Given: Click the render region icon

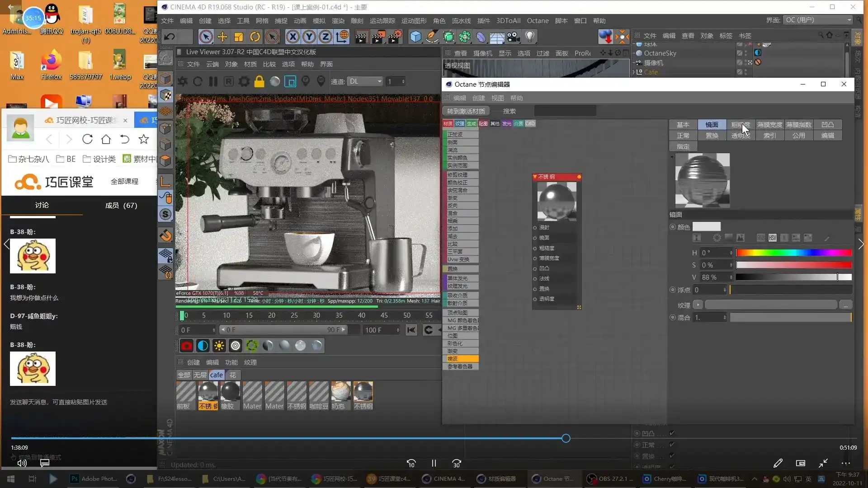Looking at the screenshot, I should click(290, 82).
